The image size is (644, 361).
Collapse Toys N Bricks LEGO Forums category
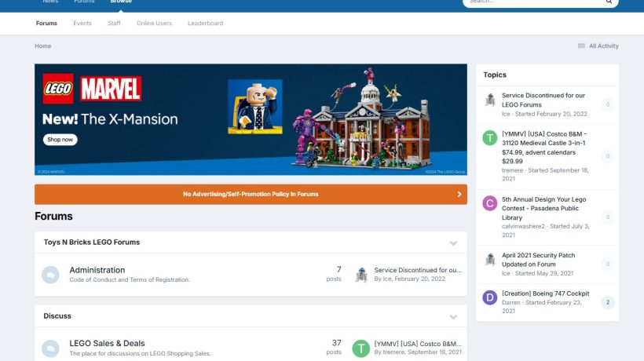453,243
